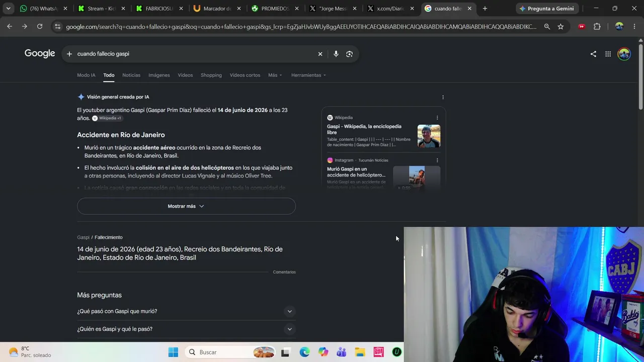
Task: Click the taskbar Buscar search box
Action: click(231, 352)
